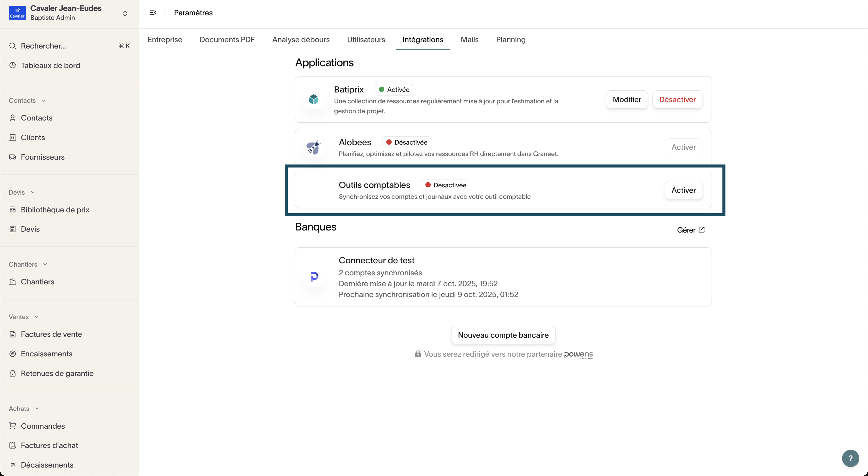
Task: Click the Nouveau compte bancaire button
Action: (x=503, y=335)
